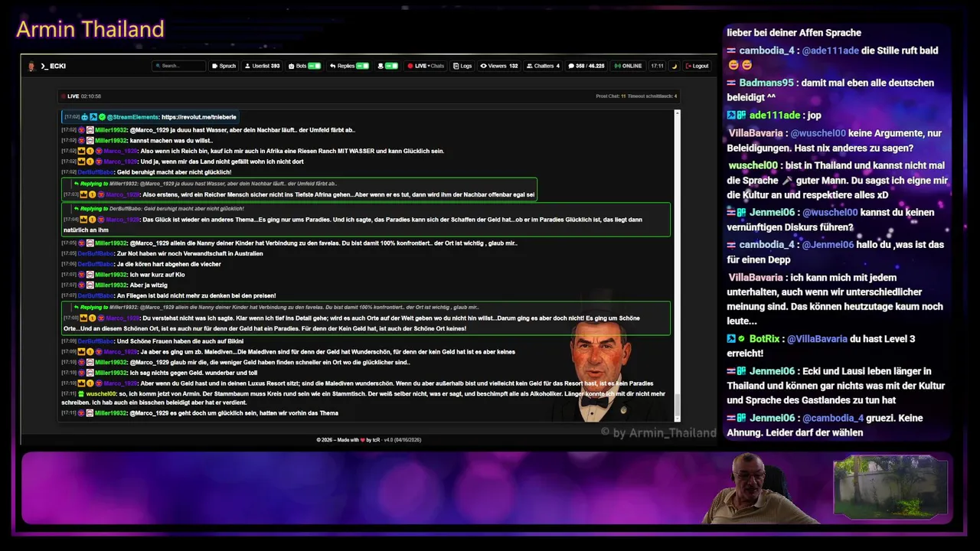Click 'Ja die kören hart abgehen' message
Image resolution: width=980 pixels, height=551 pixels.
click(168, 264)
